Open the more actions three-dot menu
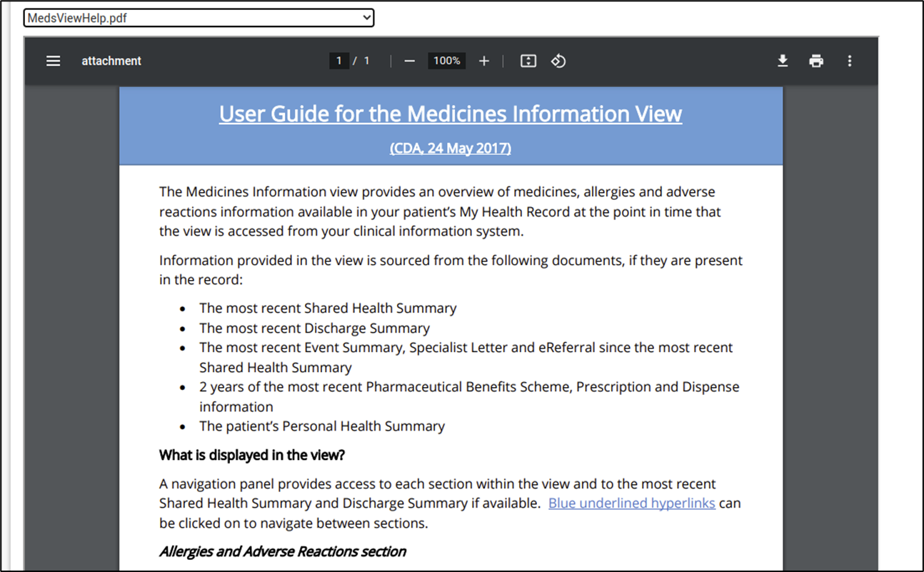 coord(850,61)
